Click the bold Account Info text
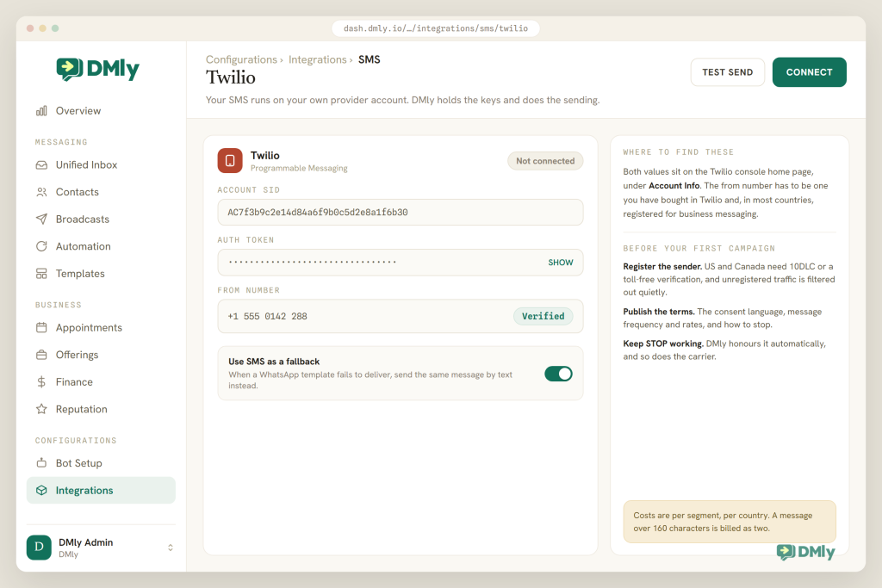This screenshot has height=588, width=882. [674, 185]
